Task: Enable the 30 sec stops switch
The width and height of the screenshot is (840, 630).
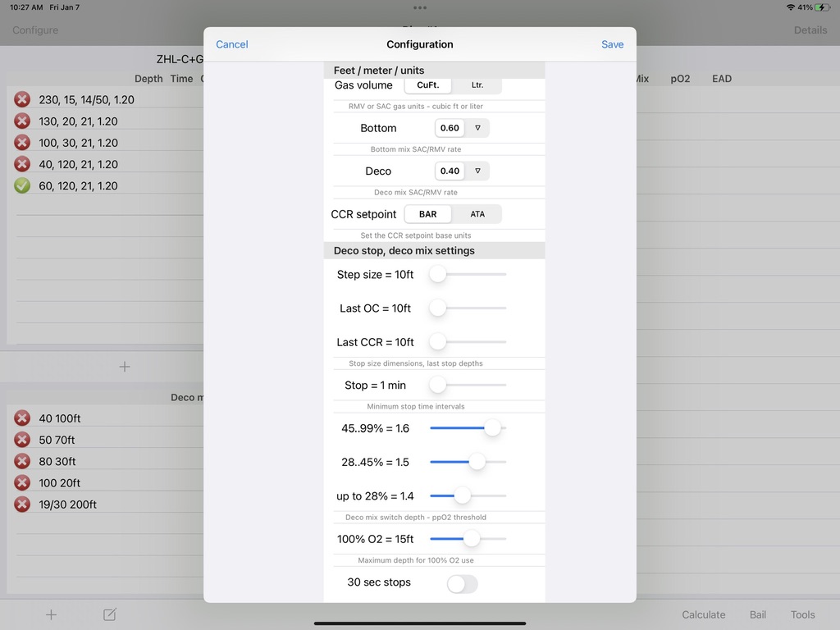Action: [x=462, y=583]
